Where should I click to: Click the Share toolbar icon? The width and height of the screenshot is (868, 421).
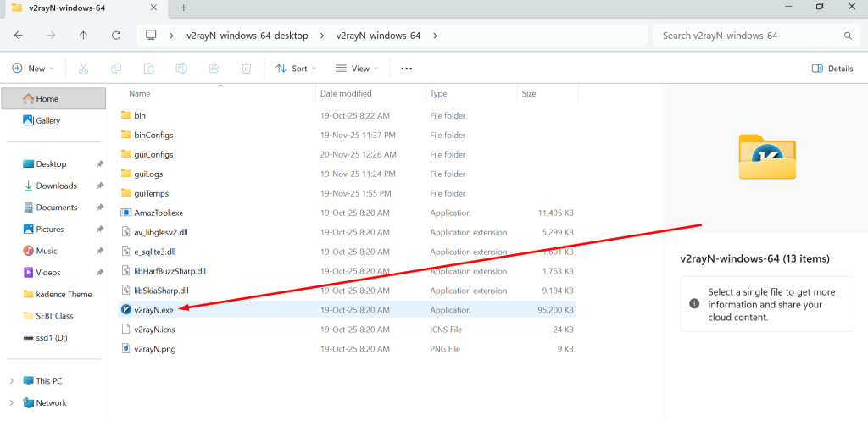coord(214,69)
